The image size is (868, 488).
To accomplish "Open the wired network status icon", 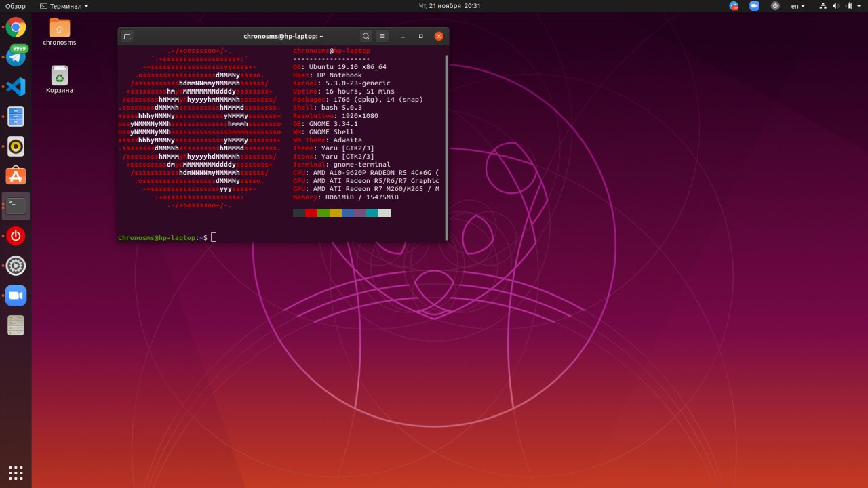I will coord(823,5).
